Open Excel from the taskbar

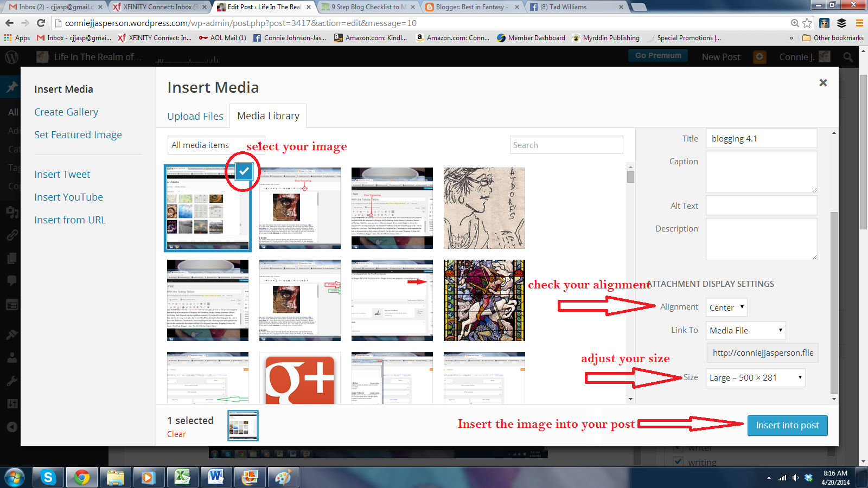[182, 477]
